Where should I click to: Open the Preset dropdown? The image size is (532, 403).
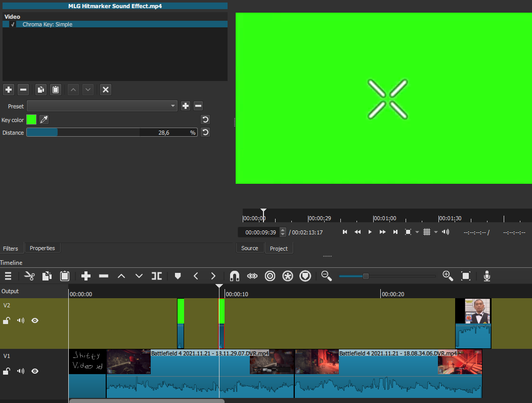pos(102,106)
